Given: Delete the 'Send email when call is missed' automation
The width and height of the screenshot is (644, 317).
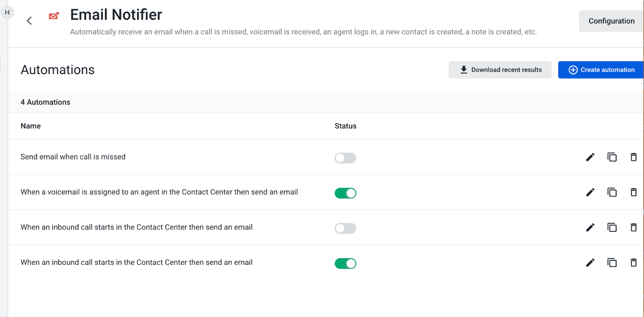Looking at the screenshot, I should pyautogui.click(x=634, y=157).
